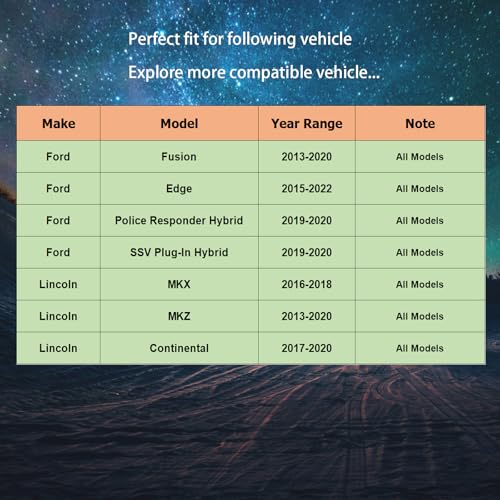
Task: Select the Fusion model cell
Action: point(179,157)
